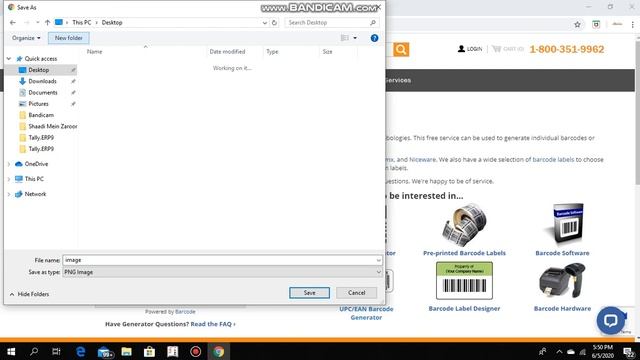Refresh the Desktop folder listing
The width and height of the screenshot is (640, 360).
[274, 22]
